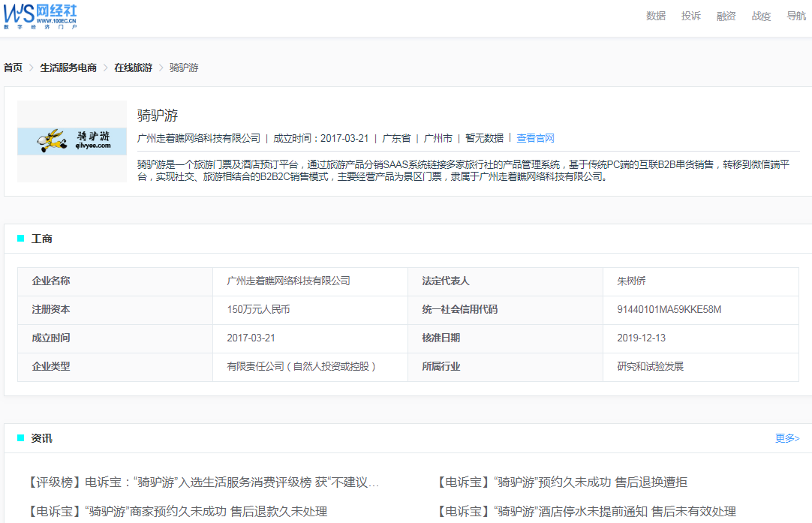This screenshot has width=812, height=523.
Task: Click the 资讯 section heading
Action: [41, 438]
